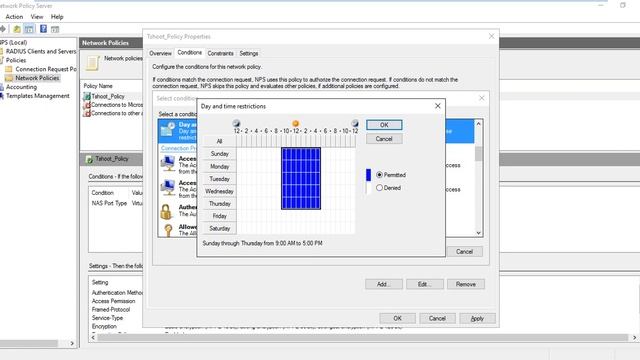
Task: Close the Day and time restrictions dialog
Action: pyautogui.click(x=438, y=106)
